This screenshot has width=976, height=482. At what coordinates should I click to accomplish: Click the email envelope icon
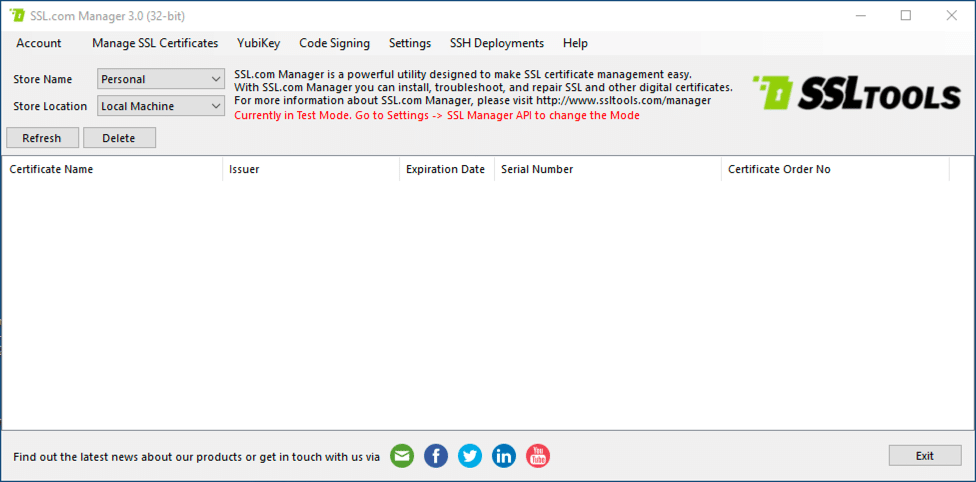pyautogui.click(x=402, y=456)
